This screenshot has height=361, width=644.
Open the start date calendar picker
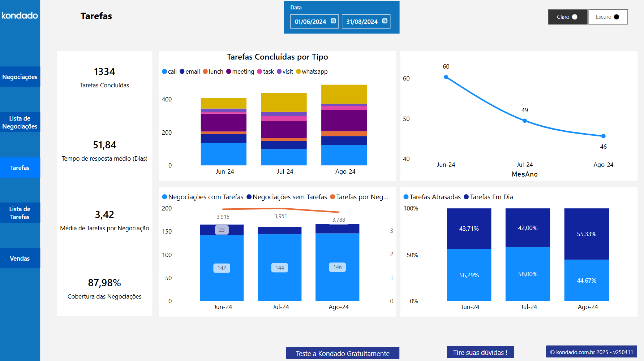pos(333,21)
